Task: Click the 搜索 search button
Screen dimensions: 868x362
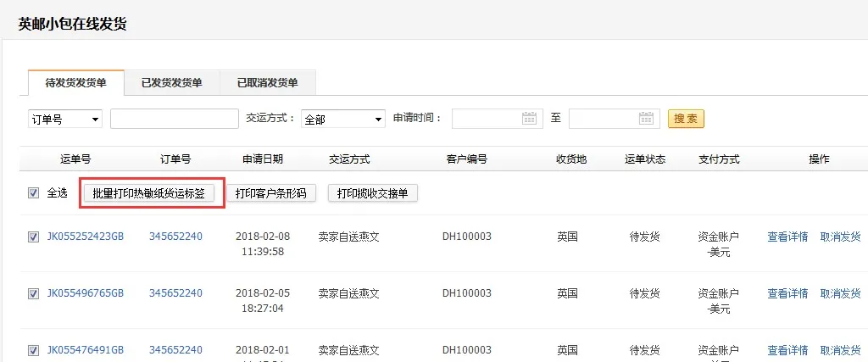Action: 686,119
